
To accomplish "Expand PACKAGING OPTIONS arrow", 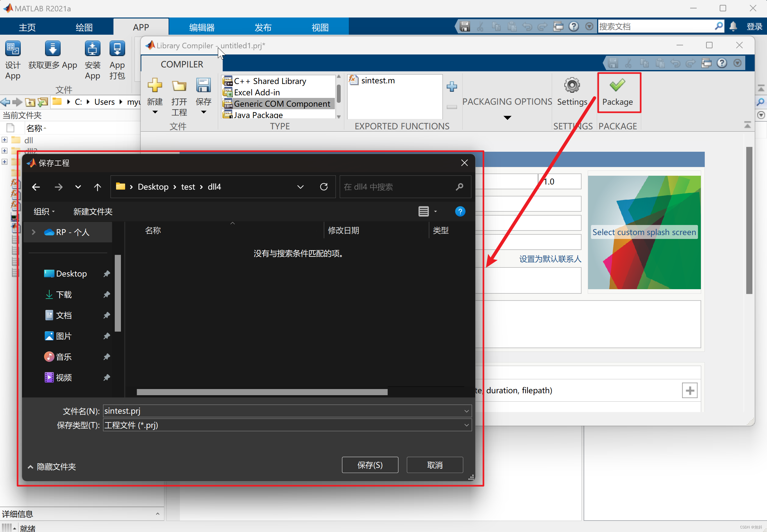I will tap(507, 118).
